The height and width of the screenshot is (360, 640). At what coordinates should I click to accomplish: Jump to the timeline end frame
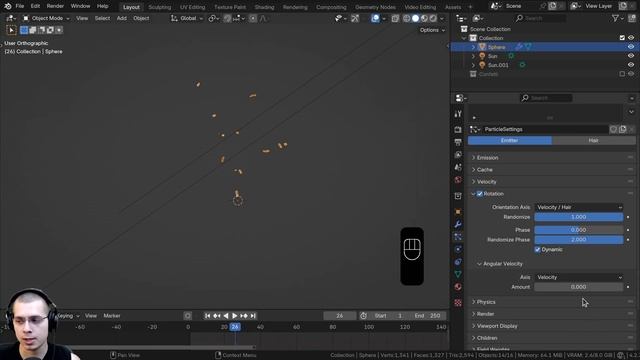pyautogui.click(x=253, y=316)
